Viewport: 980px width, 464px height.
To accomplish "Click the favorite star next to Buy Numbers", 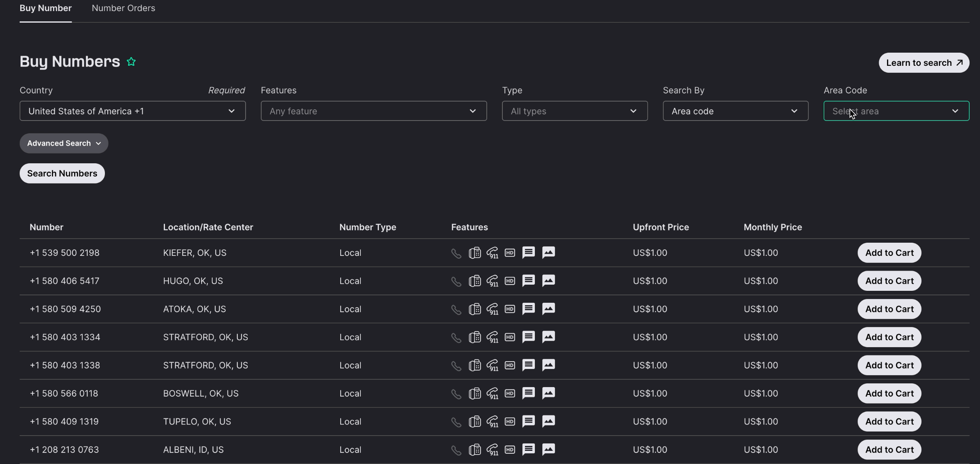I will tap(131, 62).
